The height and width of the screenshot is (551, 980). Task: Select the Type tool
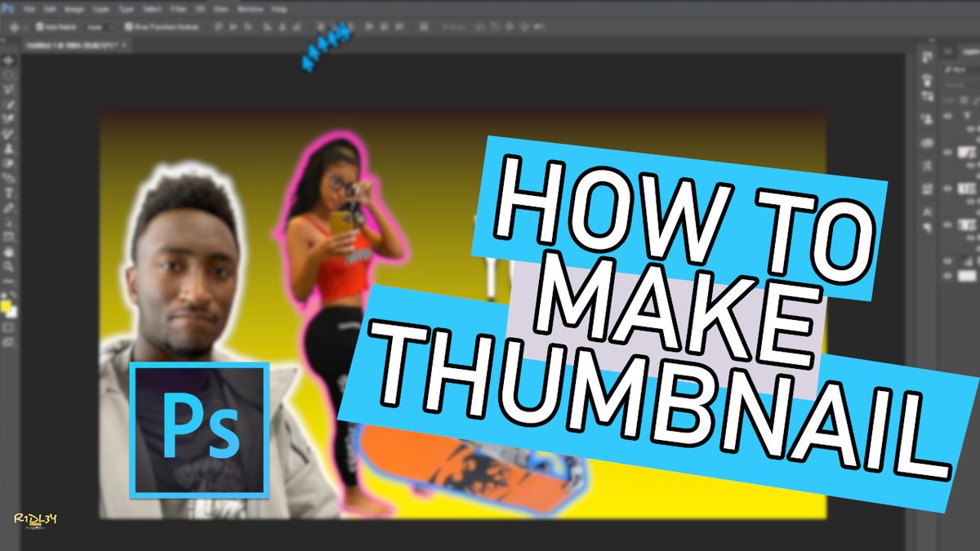pyautogui.click(x=9, y=192)
